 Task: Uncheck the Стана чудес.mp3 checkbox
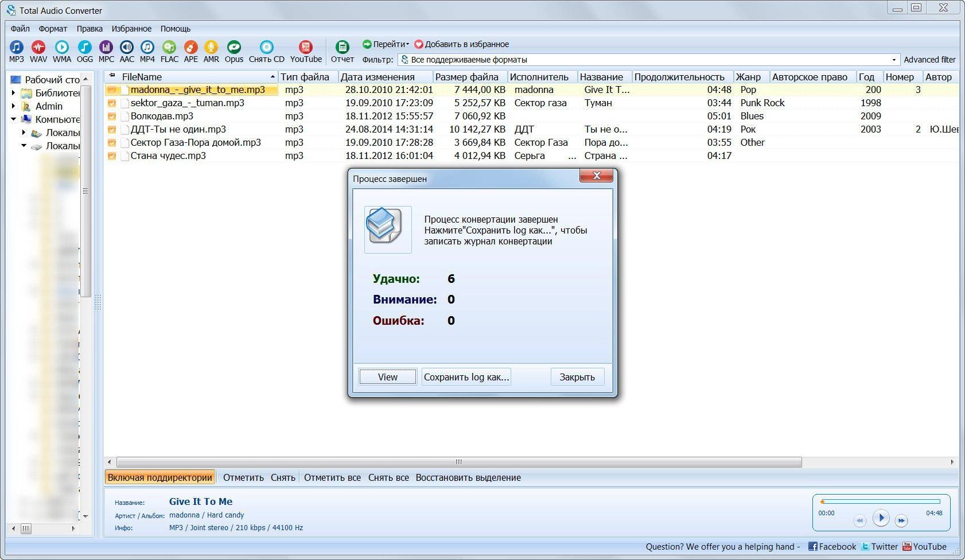pyautogui.click(x=112, y=156)
